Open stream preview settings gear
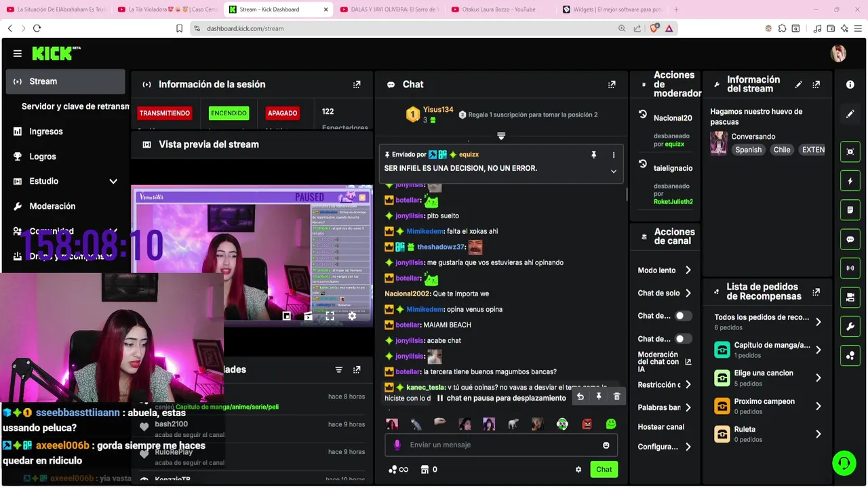 352,316
